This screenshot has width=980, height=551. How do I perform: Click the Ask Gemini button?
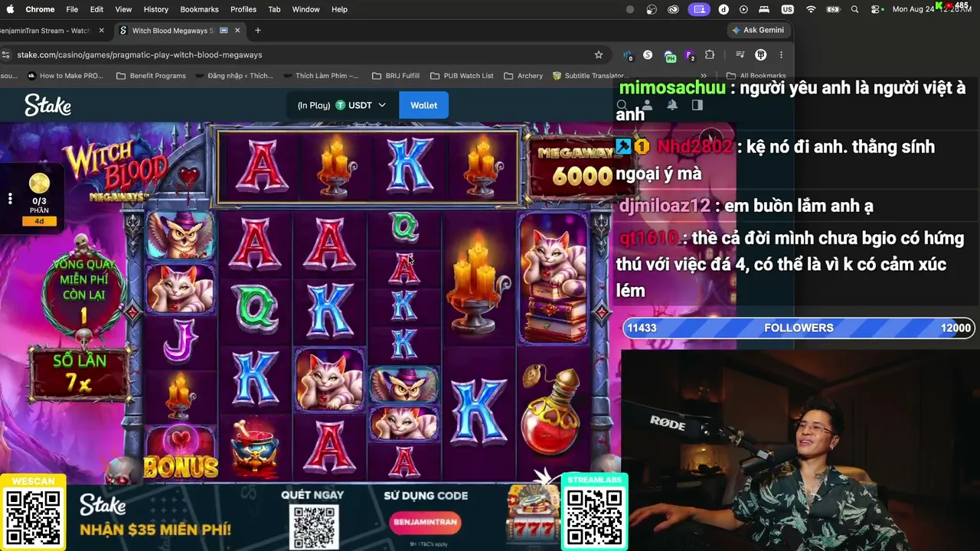coord(758,30)
